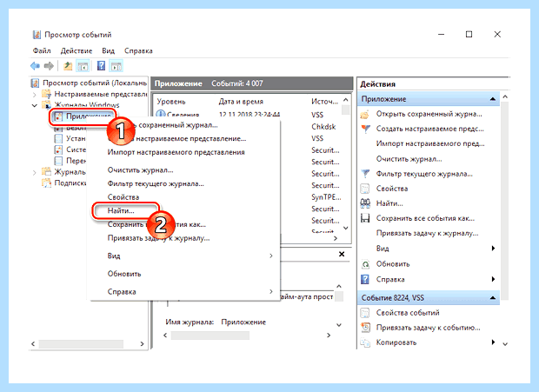Screen dimensions: 539x392
Task: Click the Открыть сохраненный журнал icon in Actions
Action: pyautogui.click(x=365, y=114)
